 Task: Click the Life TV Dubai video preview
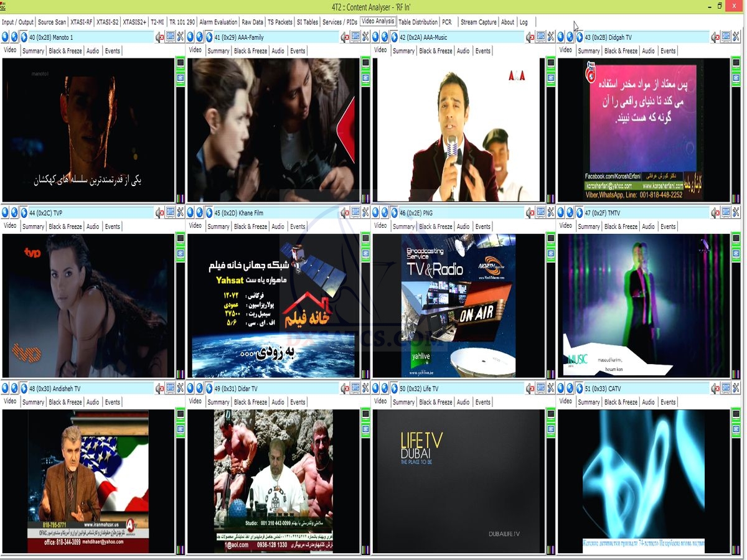point(458,480)
